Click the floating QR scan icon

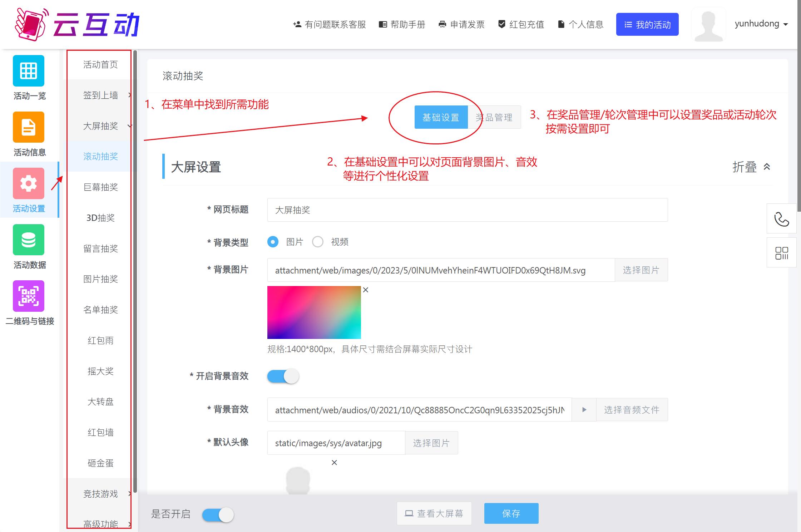click(x=781, y=253)
